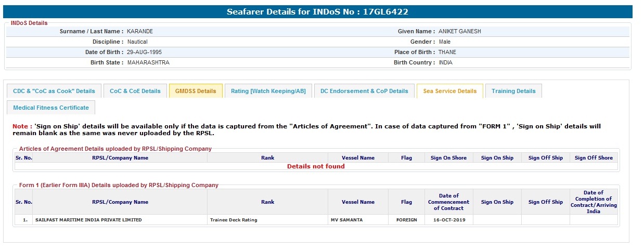Click the surname value KARANDE
The image size is (644, 250).
[x=140, y=31]
